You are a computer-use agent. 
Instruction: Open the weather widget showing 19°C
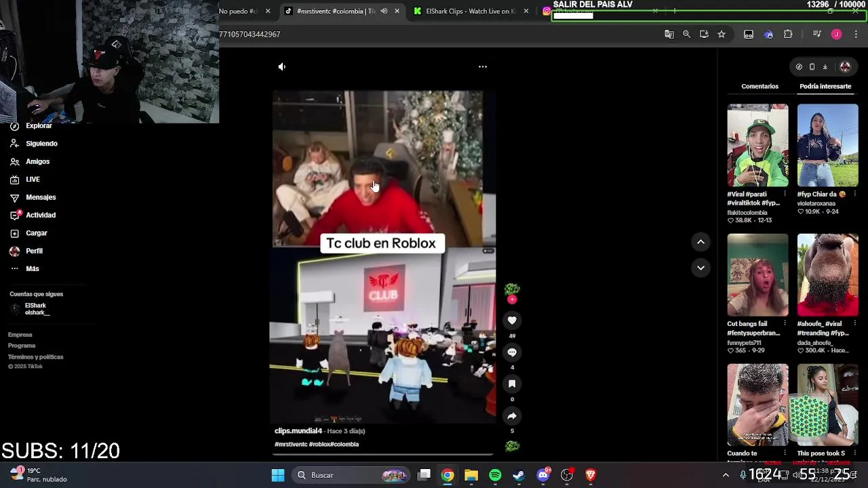click(38, 474)
